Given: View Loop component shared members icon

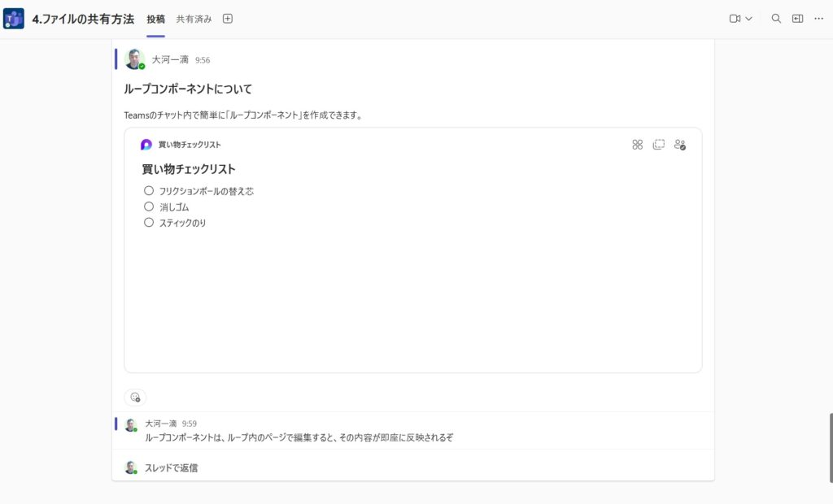Looking at the screenshot, I should (x=680, y=144).
